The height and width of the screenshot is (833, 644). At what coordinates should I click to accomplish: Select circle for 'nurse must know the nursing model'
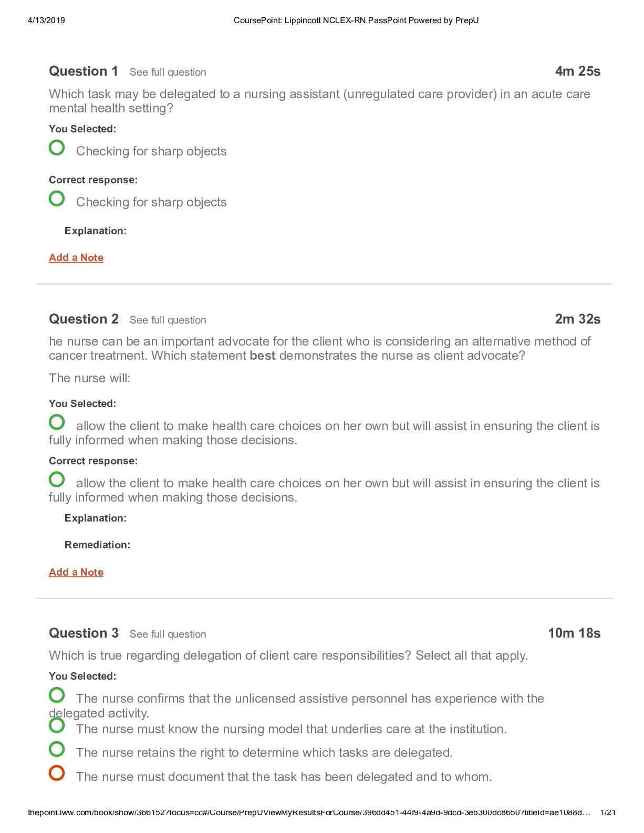coord(57,725)
